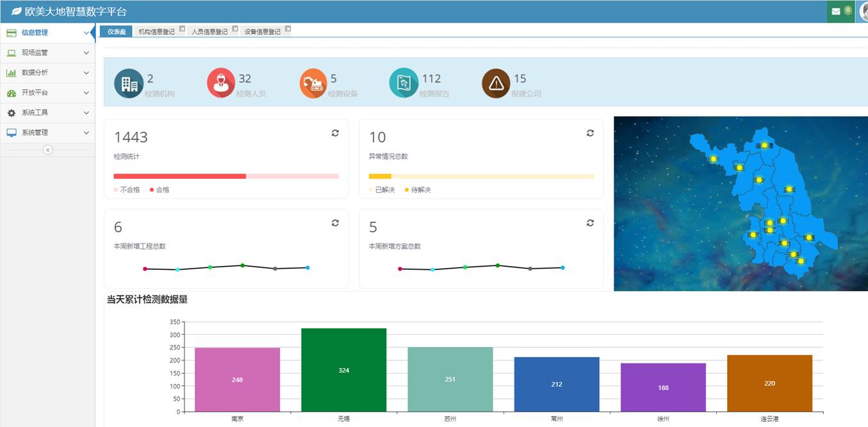868x427 pixels.
Task: Switch to the 设备信息登记 tab
Action: [263, 31]
